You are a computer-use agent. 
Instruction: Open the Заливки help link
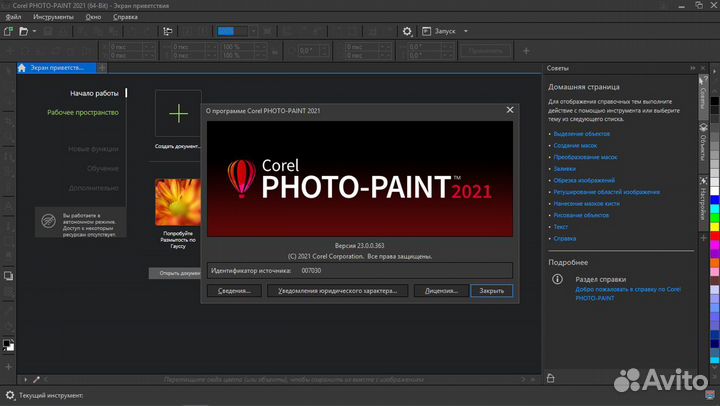(564, 169)
